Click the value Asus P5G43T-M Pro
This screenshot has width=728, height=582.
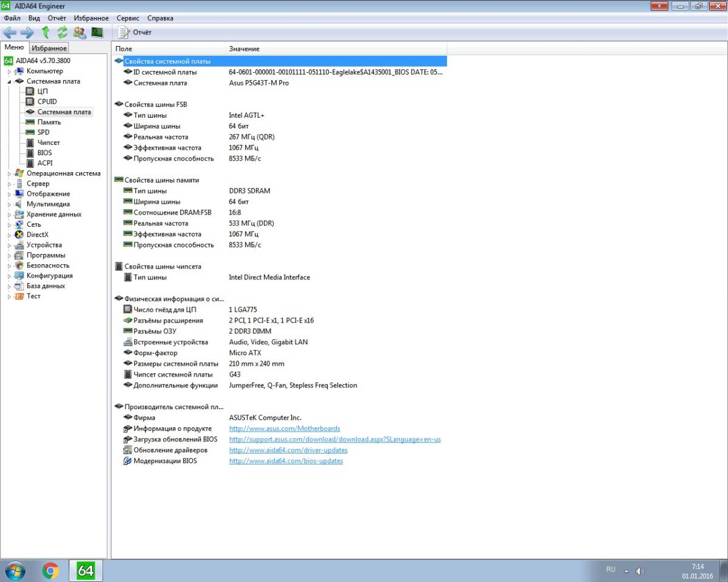click(x=258, y=83)
